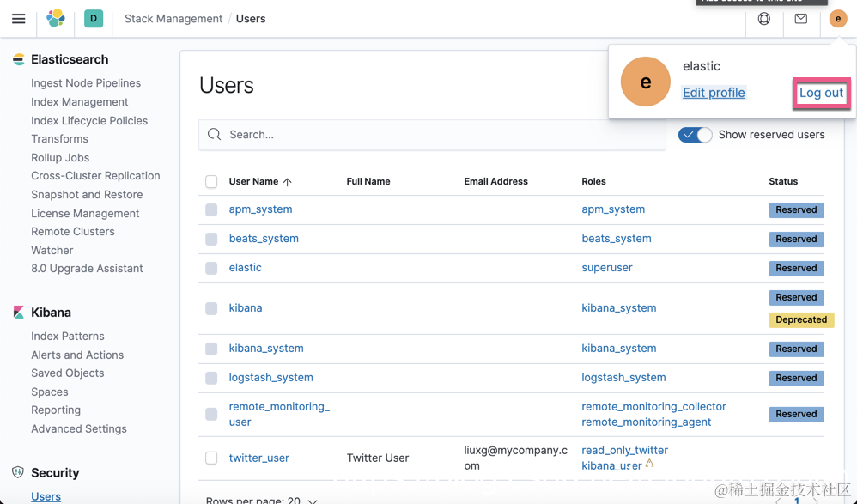
Task: Select the twitter_user row checkbox
Action: click(x=211, y=458)
